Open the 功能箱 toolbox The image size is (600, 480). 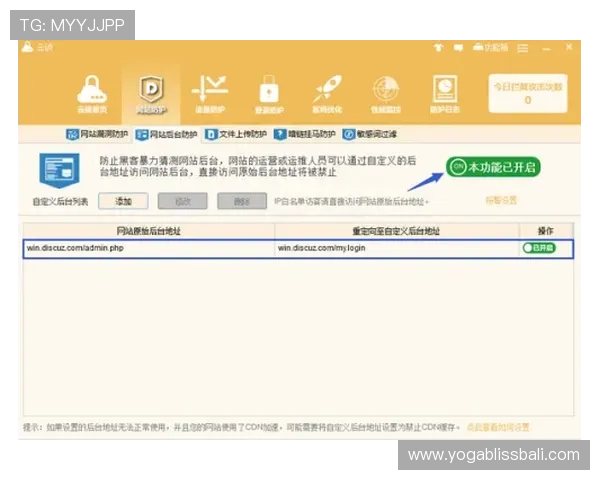[x=491, y=47]
